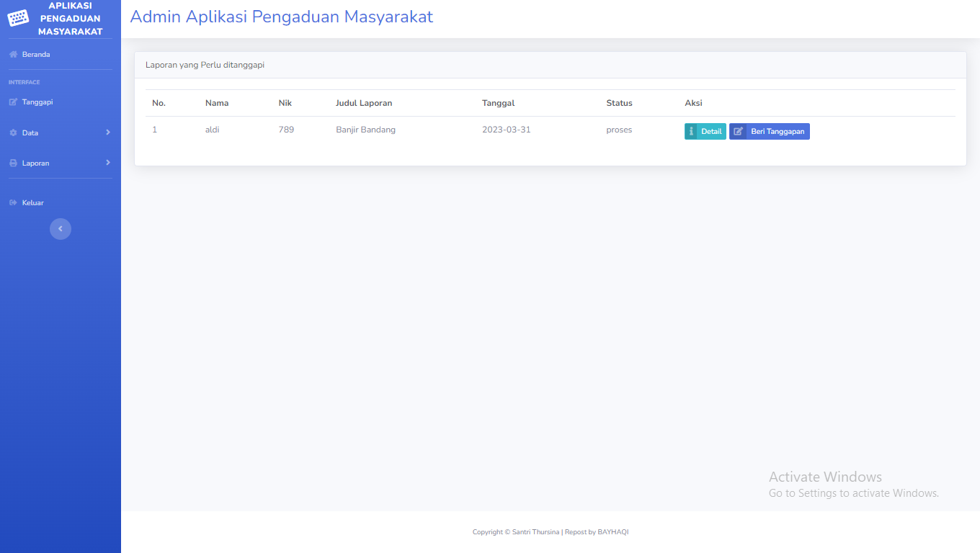Click the row number "1" cell

pyautogui.click(x=154, y=130)
